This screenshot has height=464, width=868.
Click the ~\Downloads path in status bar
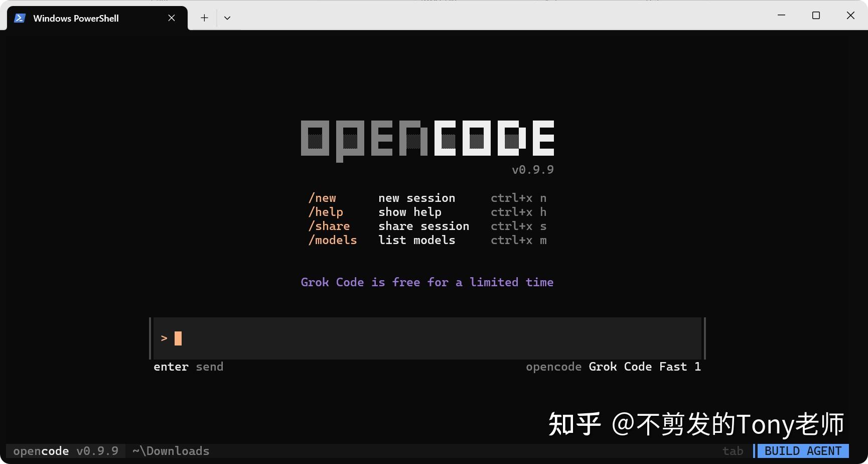(x=171, y=450)
